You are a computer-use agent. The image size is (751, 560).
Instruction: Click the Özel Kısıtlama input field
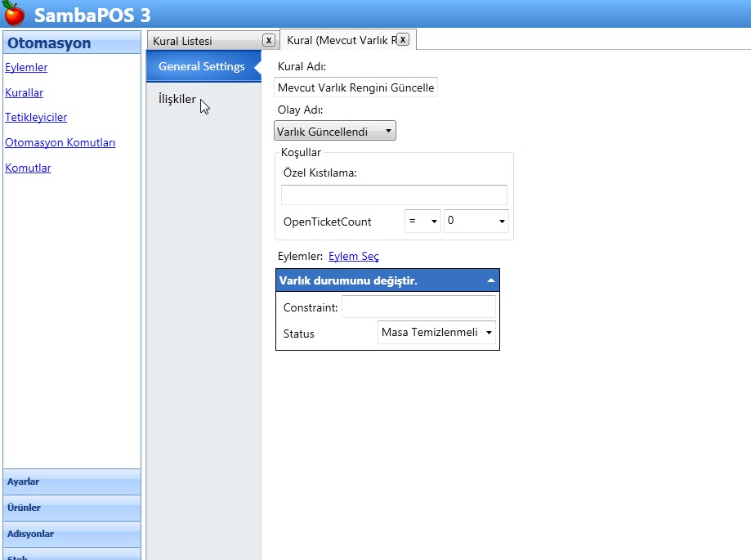point(394,195)
